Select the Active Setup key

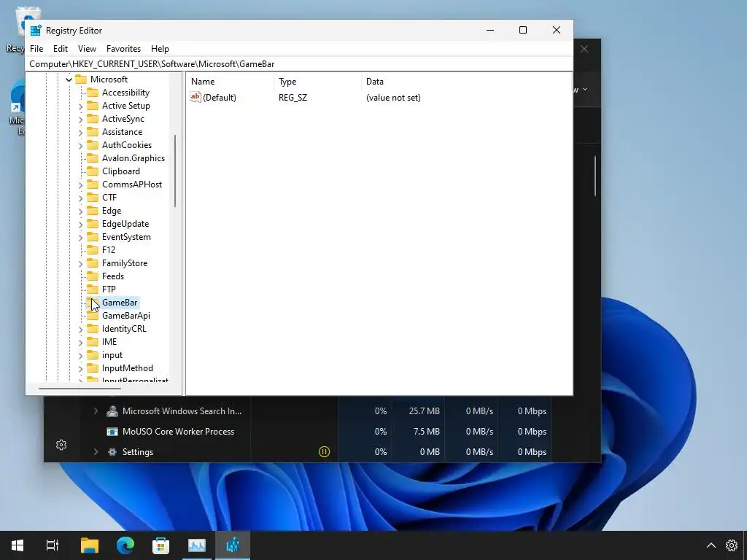[x=125, y=106]
